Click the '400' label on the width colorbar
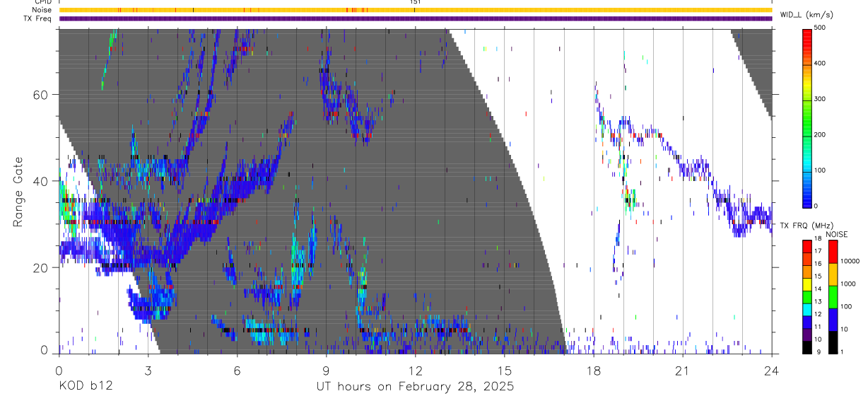Image resolution: width=868 pixels, height=401 pixels. (821, 64)
